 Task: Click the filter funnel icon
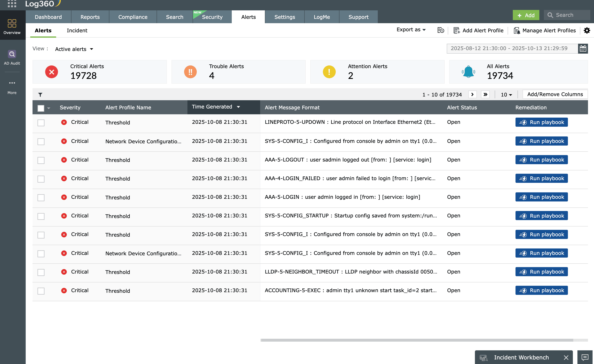[x=40, y=95]
